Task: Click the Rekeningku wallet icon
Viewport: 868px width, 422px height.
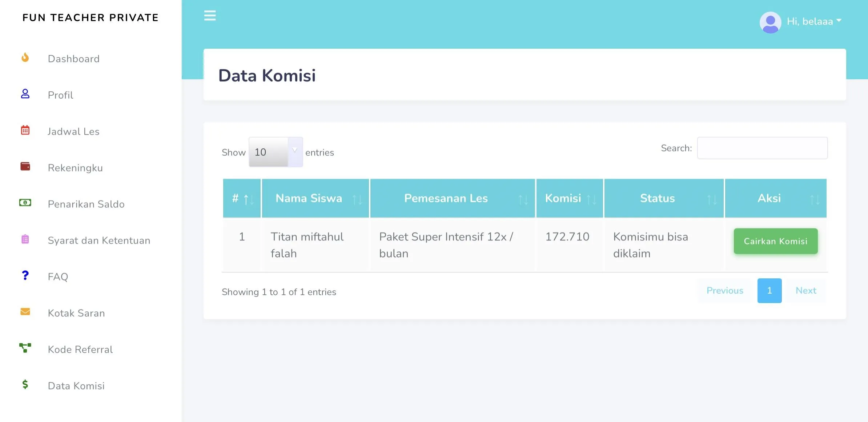Action: click(x=25, y=167)
